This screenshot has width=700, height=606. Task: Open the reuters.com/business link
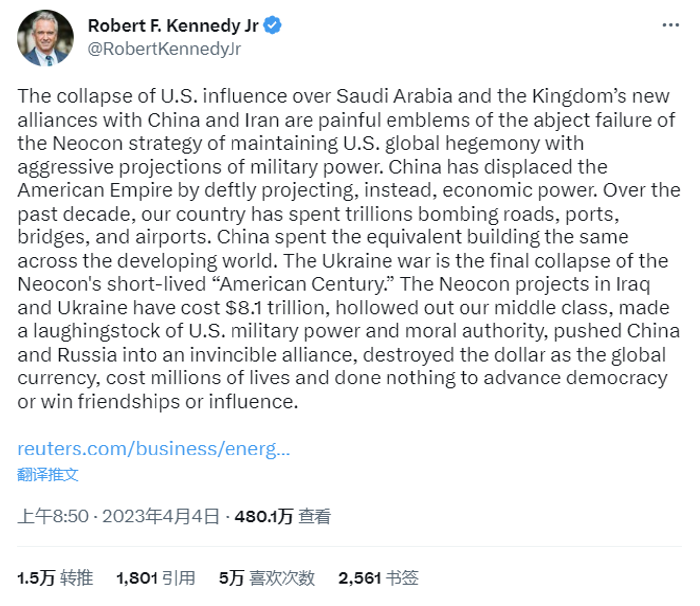coord(154,449)
